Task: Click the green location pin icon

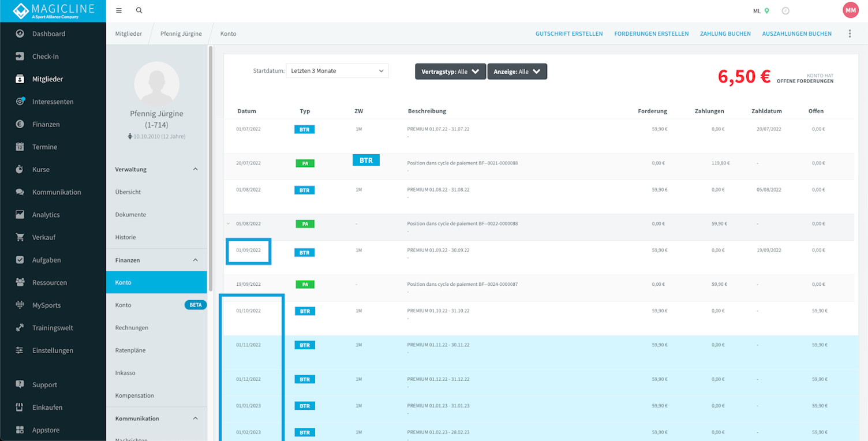Action: (x=767, y=11)
